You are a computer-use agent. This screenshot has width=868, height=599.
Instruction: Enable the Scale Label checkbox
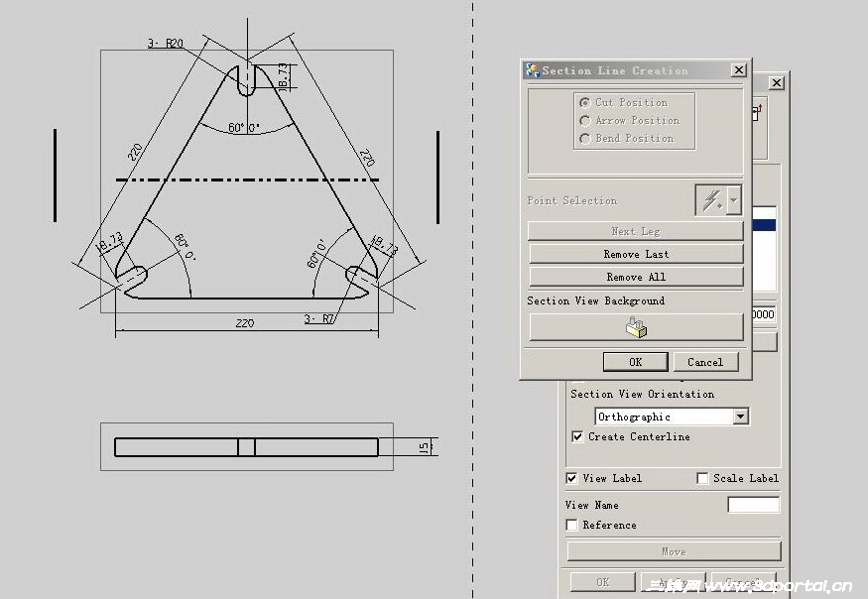(702, 478)
